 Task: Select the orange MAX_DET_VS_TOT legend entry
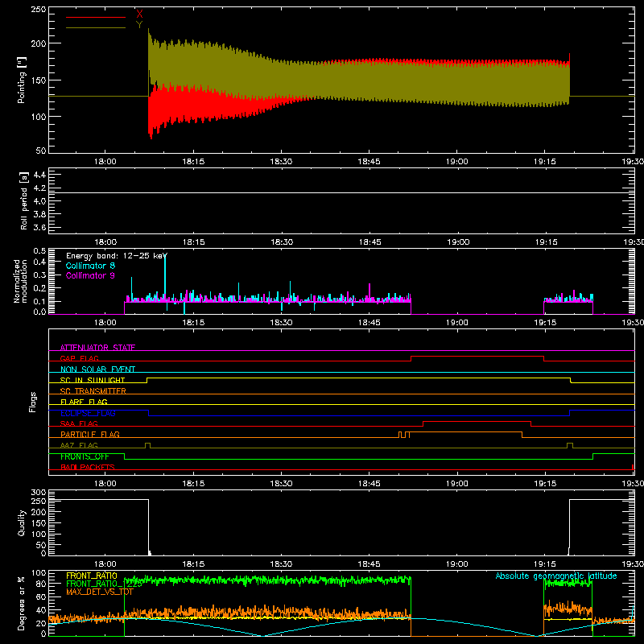(99, 592)
